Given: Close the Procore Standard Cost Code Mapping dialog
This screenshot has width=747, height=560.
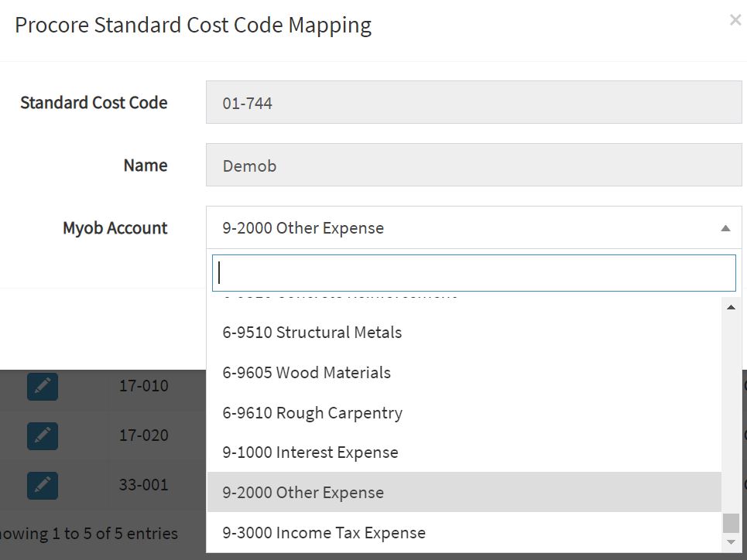Looking at the screenshot, I should [x=735, y=20].
